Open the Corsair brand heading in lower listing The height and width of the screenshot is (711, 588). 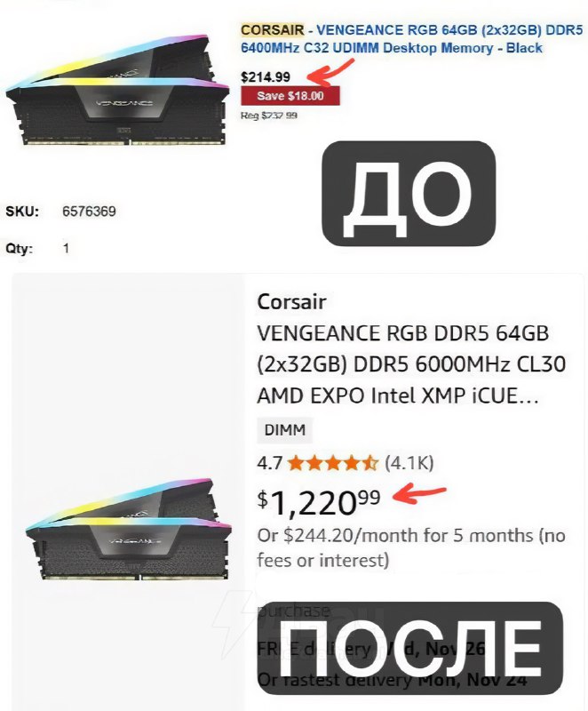click(x=291, y=302)
